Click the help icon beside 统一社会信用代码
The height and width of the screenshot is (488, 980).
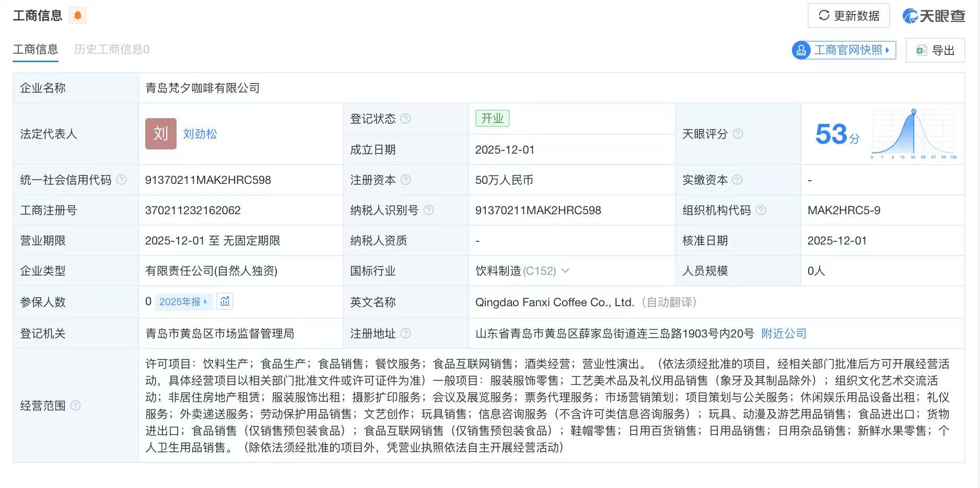[x=121, y=180]
